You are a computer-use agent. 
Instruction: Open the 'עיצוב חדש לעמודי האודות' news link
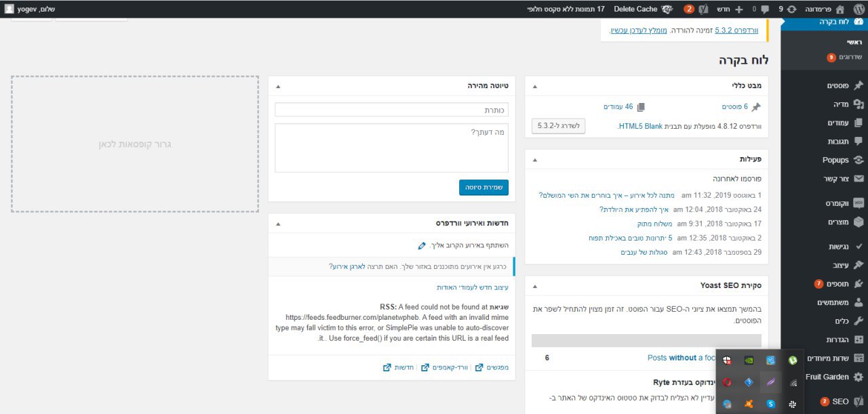[473, 287]
